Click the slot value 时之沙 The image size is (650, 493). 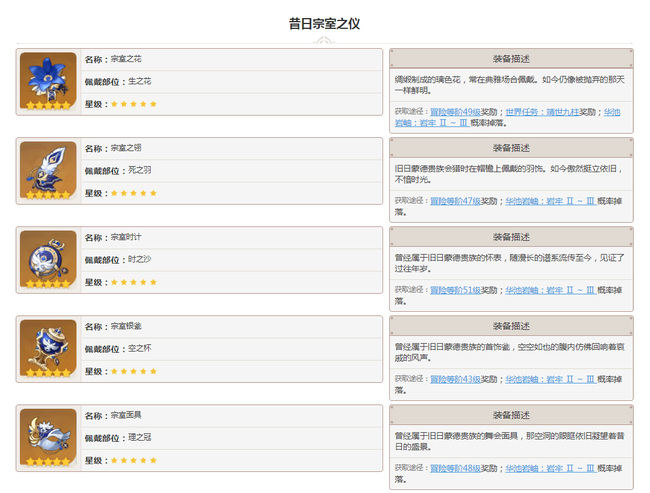pyautogui.click(x=140, y=260)
